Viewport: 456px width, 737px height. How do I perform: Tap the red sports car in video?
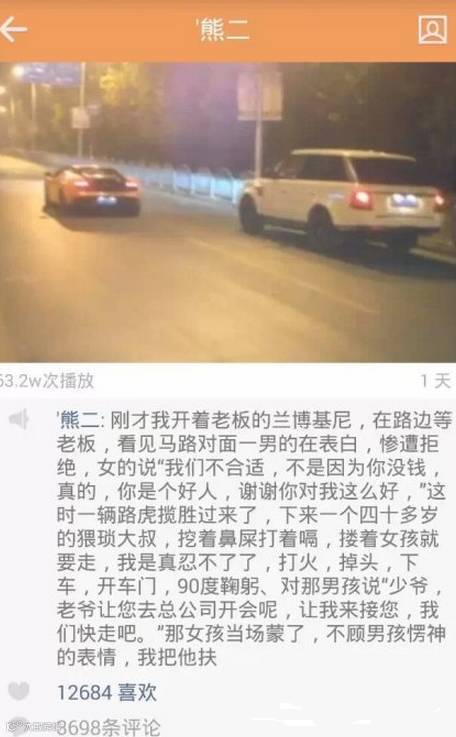tap(93, 189)
